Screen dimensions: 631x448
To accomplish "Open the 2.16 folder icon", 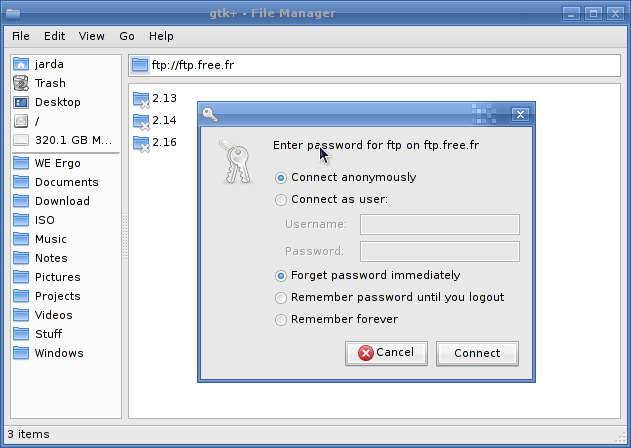I will coord(141,144).
